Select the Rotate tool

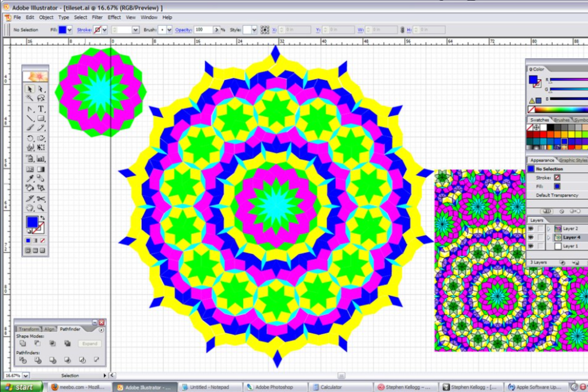tap(30, 138)
